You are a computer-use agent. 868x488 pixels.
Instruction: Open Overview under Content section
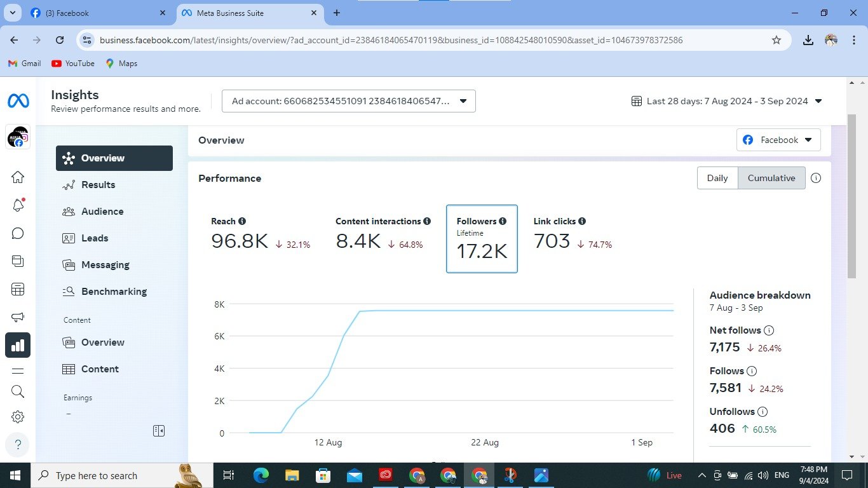114,342
